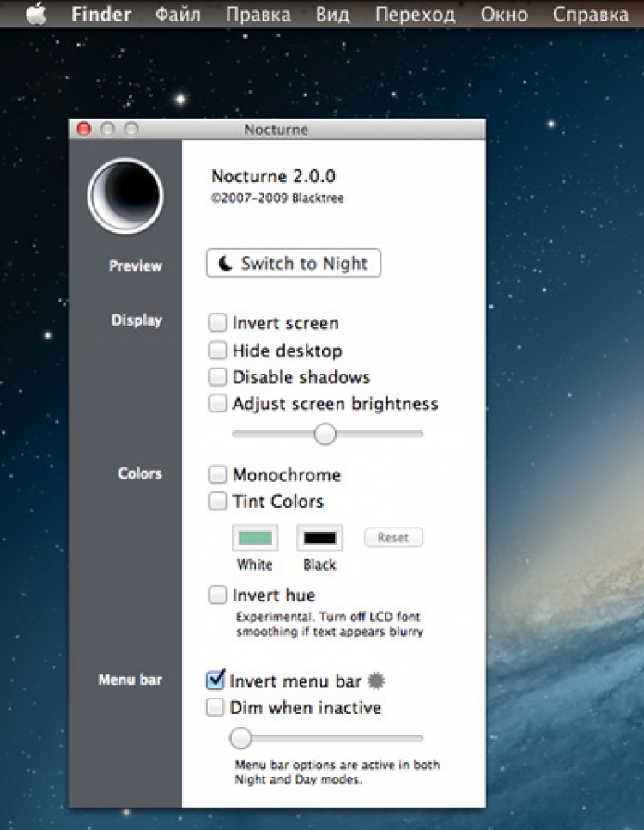Open the Файл menu
644x830 pixels.
[x=179, y=15]
